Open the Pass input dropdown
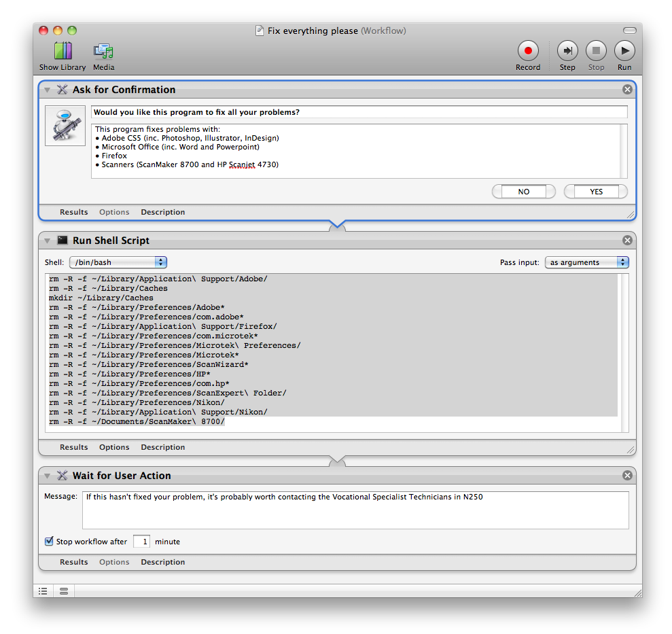The height and width of the screenshot is (634, 672). pyautogui.click(x=586, y=262)
